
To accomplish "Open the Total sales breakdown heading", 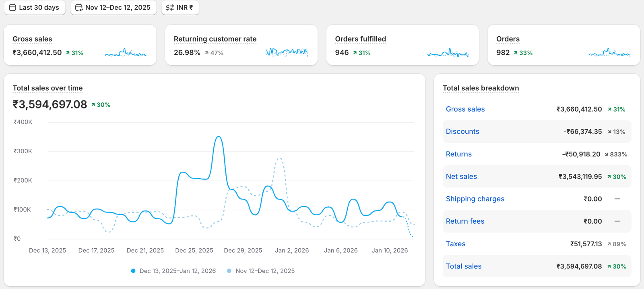I will coord(481,88).
